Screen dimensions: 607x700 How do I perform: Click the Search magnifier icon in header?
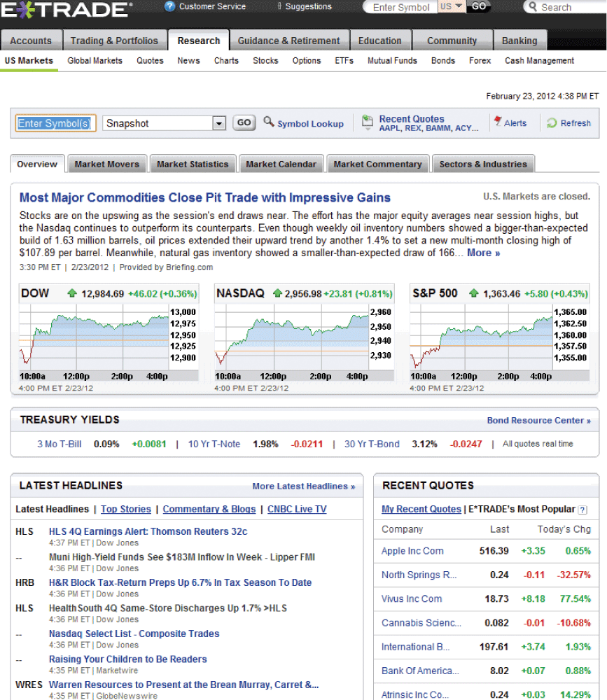(x=532, y=7)
